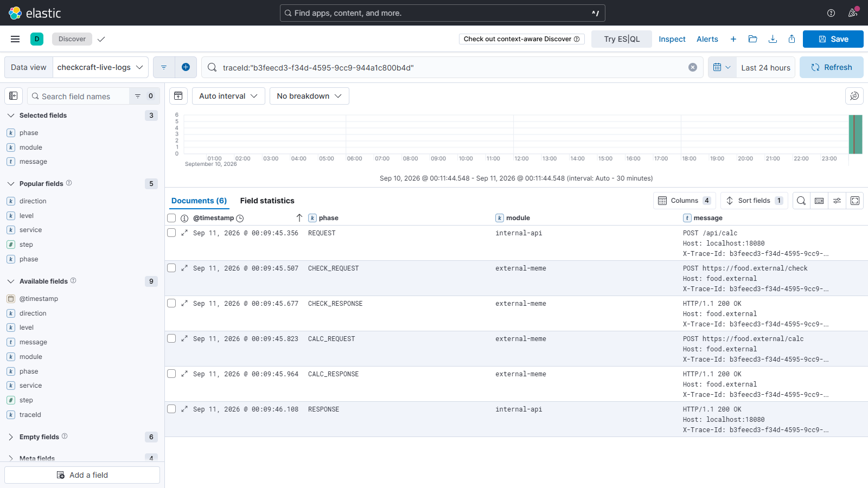Open Last 24 hours time range picker
This screenshot has height=488, width=868.
coord(765,67)
